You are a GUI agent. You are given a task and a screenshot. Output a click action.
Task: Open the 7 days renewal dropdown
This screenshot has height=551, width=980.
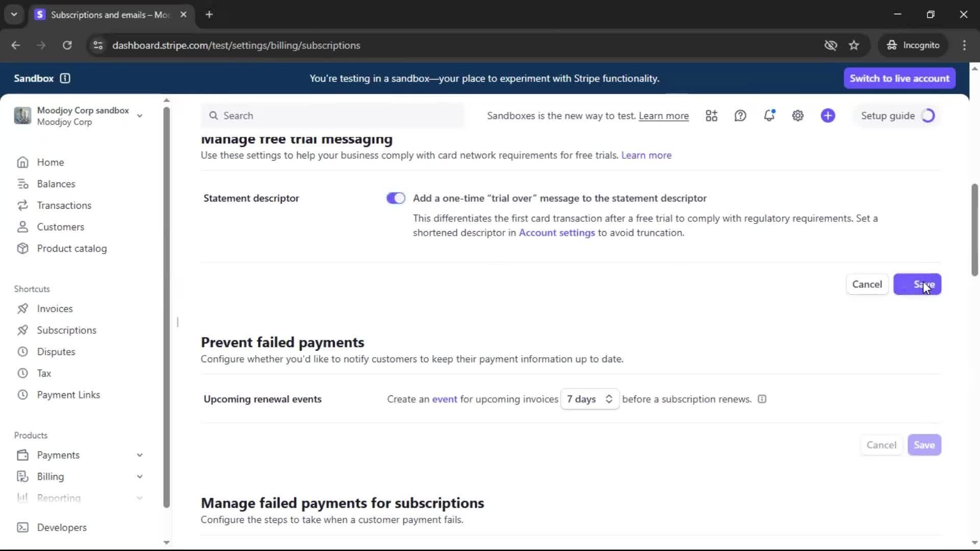tap(590, 399)
